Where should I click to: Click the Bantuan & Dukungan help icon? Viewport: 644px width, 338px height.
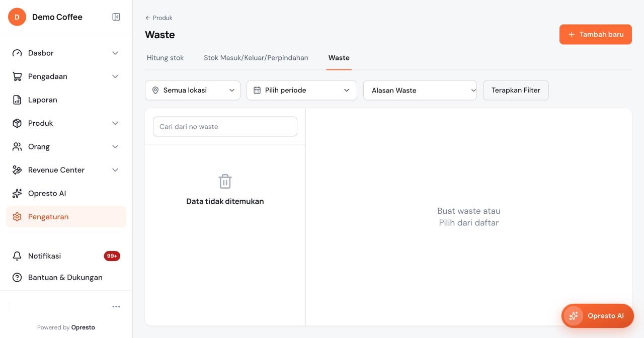(17, 278)
